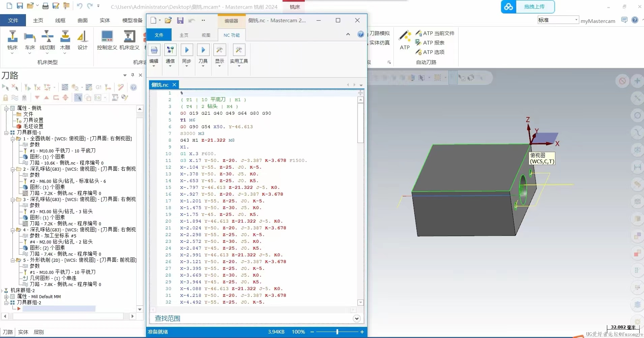Undo last action in main window
Image resolution: width=644 pixels, height=338 pixels.
80,6
